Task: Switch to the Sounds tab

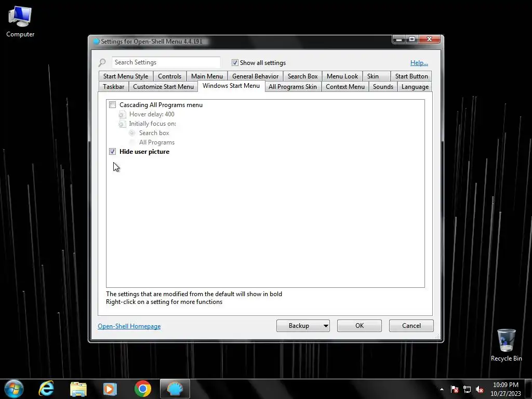Action: 383,87
